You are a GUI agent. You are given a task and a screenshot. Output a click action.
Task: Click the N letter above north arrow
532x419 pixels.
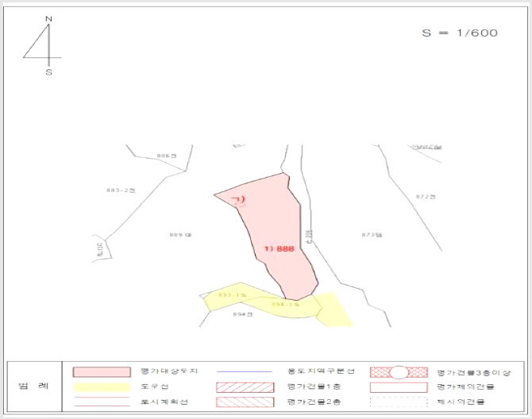[49, 19]
